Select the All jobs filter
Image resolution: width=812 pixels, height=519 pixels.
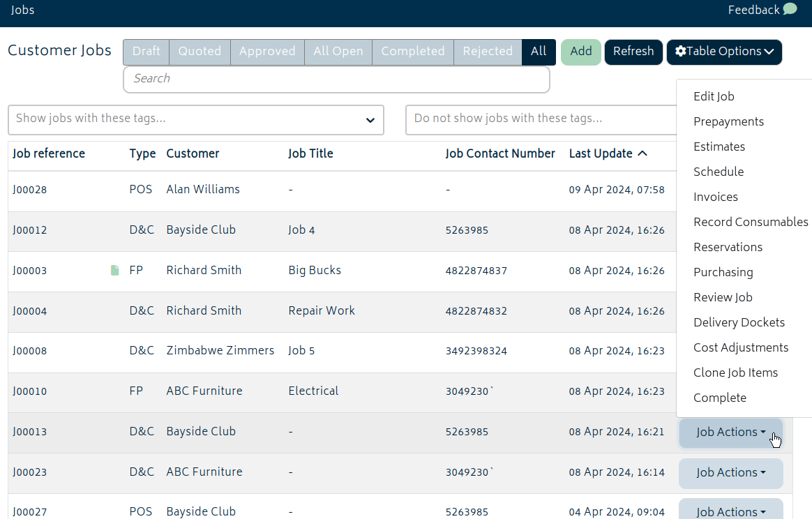click(538, 52)
